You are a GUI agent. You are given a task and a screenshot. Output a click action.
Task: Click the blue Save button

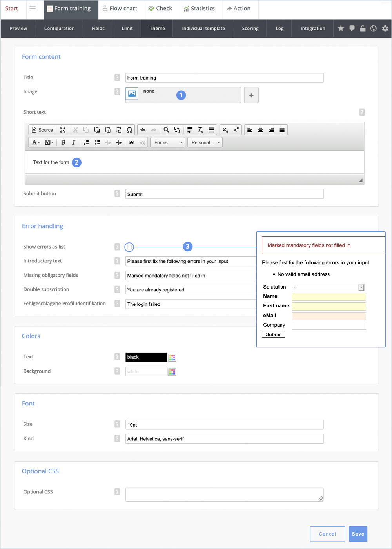[x=358, y=534]
